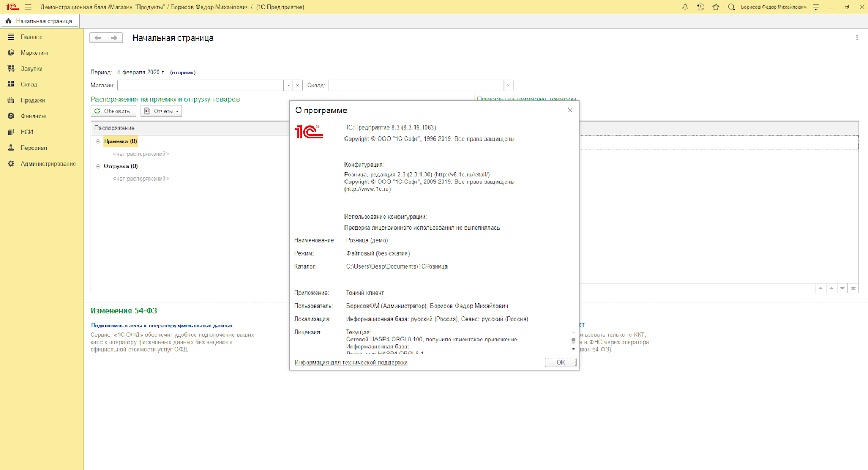
Task: Click the home icon on Начальная страница tab
Action: coord(8,21)
